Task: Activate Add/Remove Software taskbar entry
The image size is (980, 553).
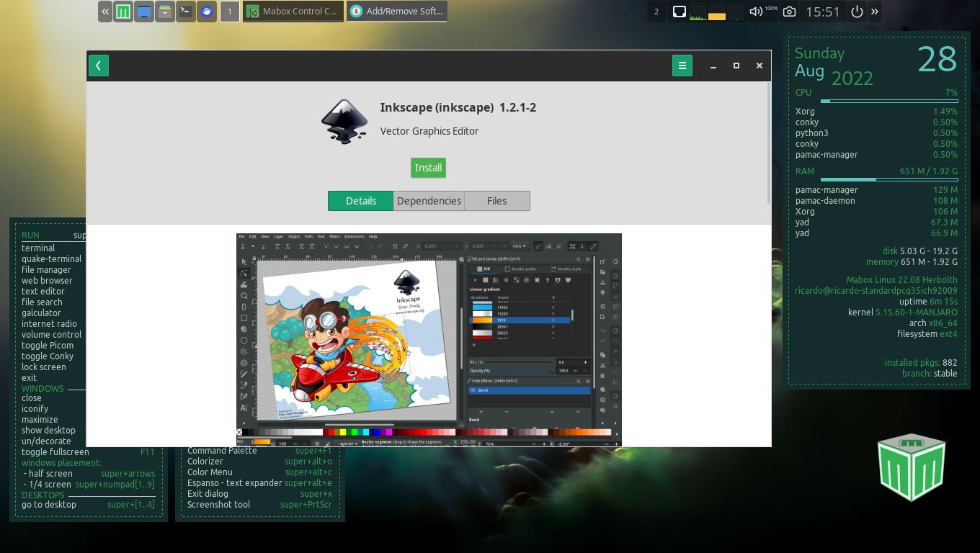Action: [397, 12]
